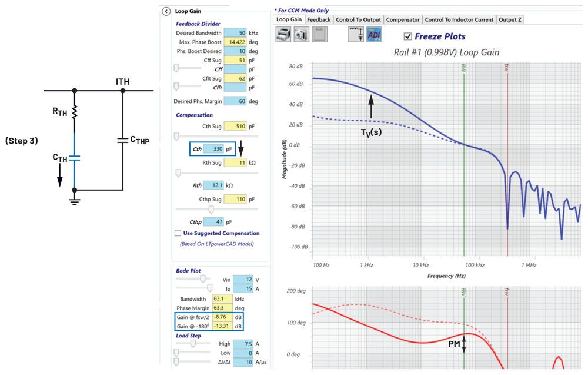Open the circuit schematic icon
Screen dimensions: 588x375
[x=356, y=34]
